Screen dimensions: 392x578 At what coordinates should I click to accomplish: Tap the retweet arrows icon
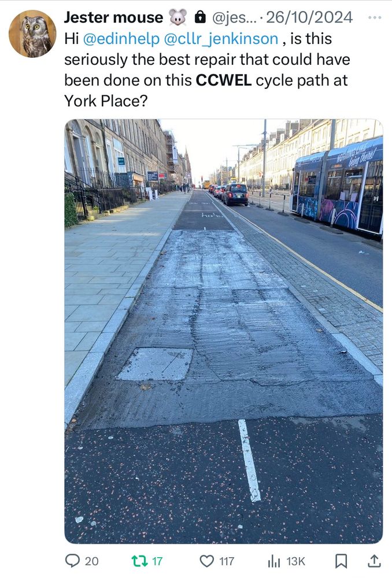139,561
